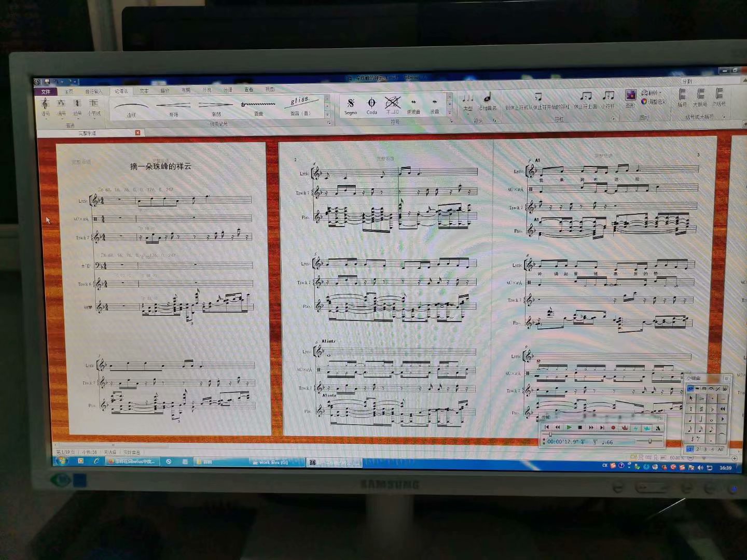
Task: Open the 文件 (File) ribbon tab
Action: pos(46,92)
